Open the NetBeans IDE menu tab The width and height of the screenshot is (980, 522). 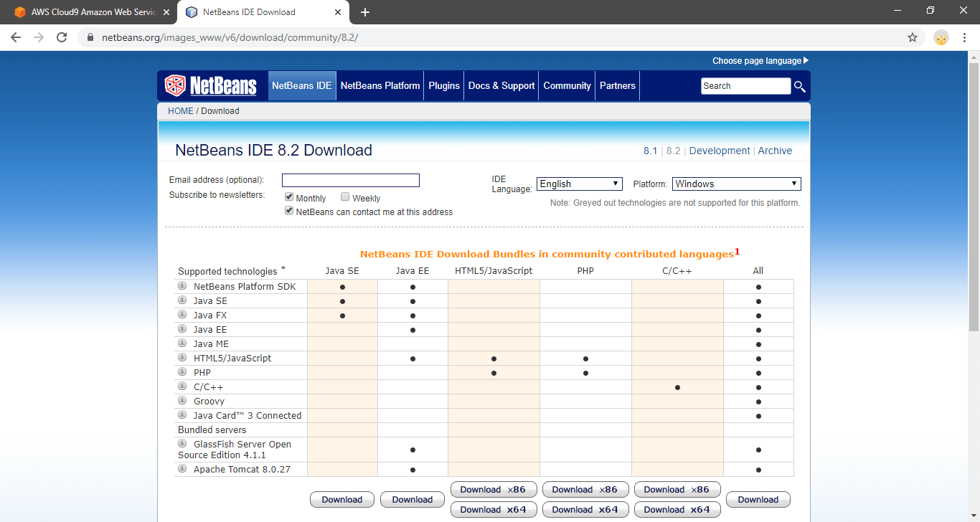pyautogui.click(x=302, y=85)
